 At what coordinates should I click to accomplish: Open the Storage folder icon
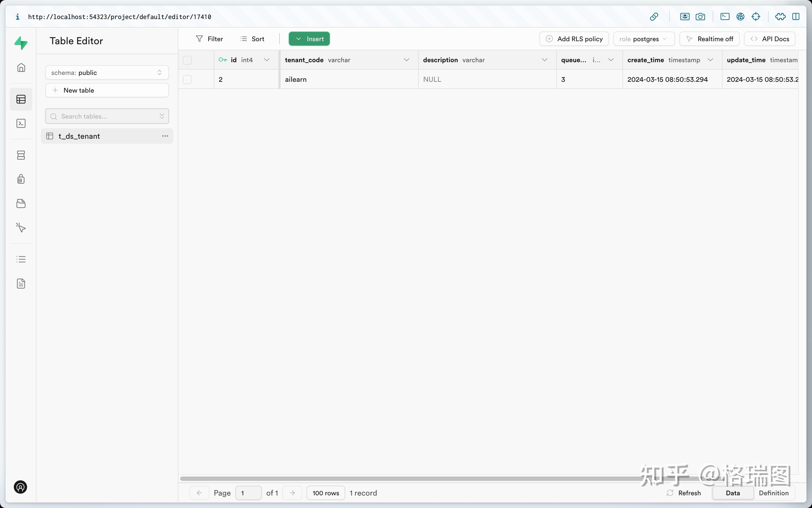pos(21,203)
